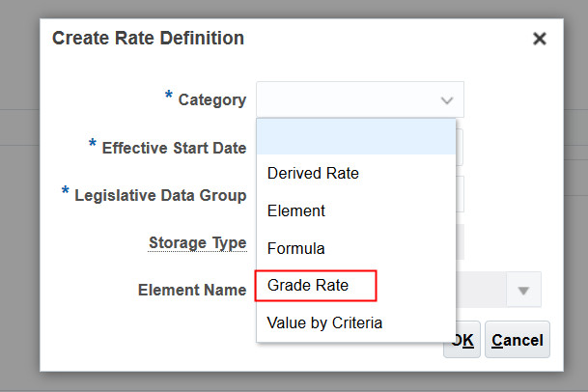Choose Value by Criteria option
Screen dimensions: 588x392
[324, 322]
